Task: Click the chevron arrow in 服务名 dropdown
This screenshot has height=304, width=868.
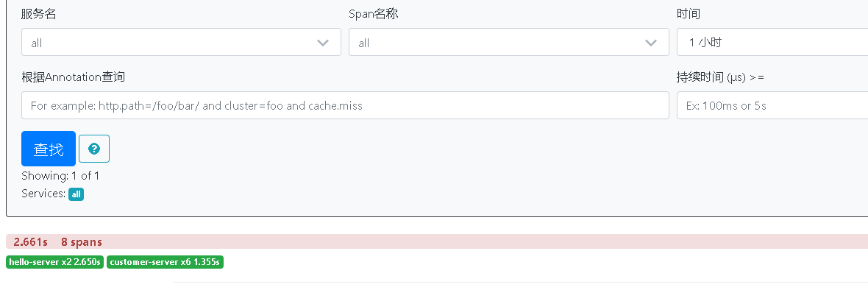Action: coord(323,43)
